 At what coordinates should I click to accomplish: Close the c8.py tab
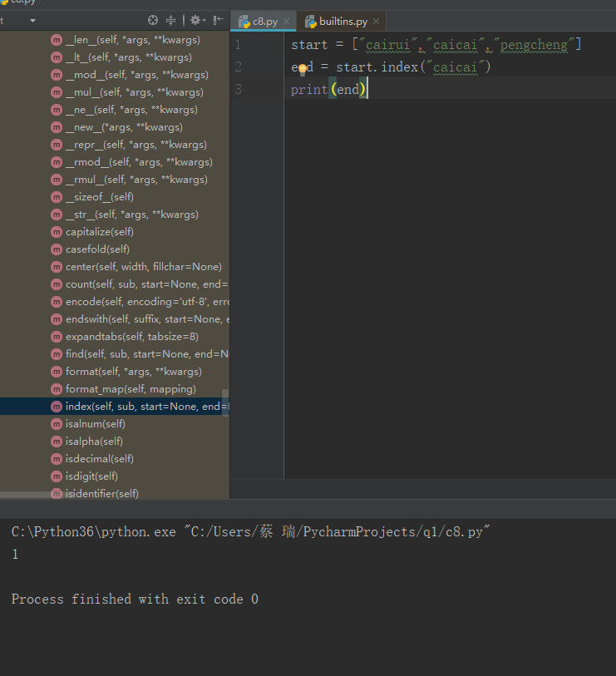286,21
